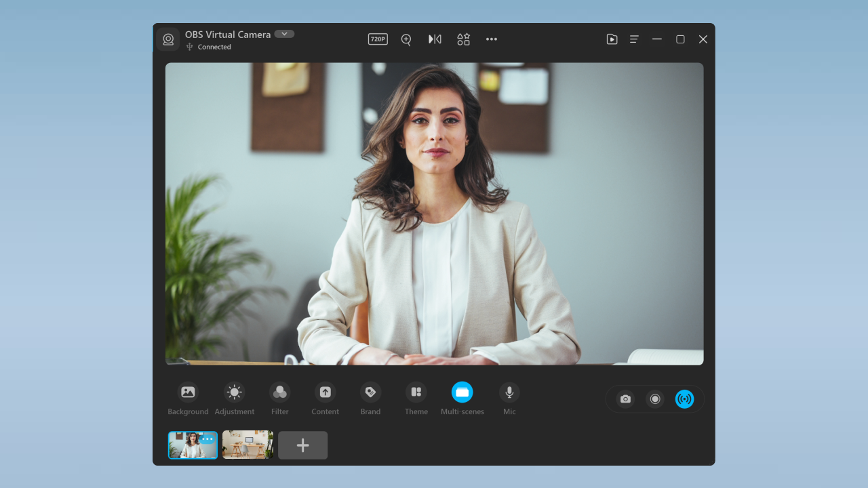Click the zoom magnifier icon
Image resolution: width=868 pixels, height=488 pixels.
pyautogui.click(x=406, y=39)
